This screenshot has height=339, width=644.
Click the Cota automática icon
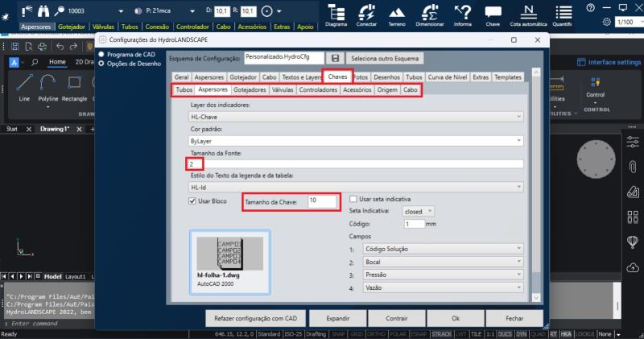(x=527, y=12)
